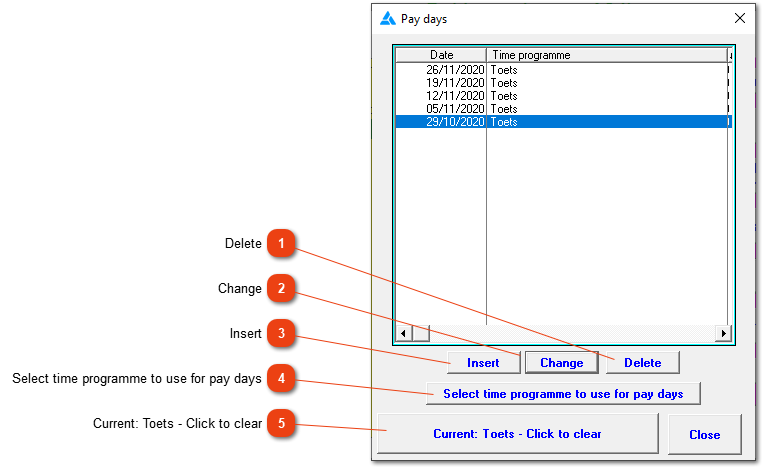The image size is (764, 470).
Task: Sort by the Date column header
Action: 441,55
